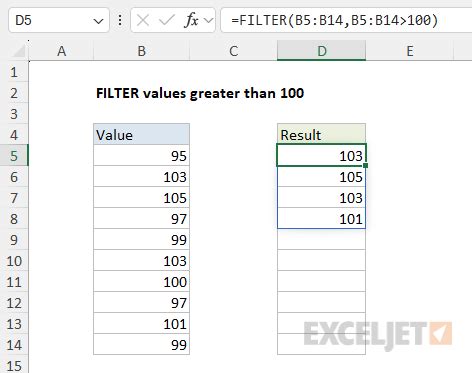Open the Name Box dropdown arrow
Screen dimensions: 472x373
98,21
